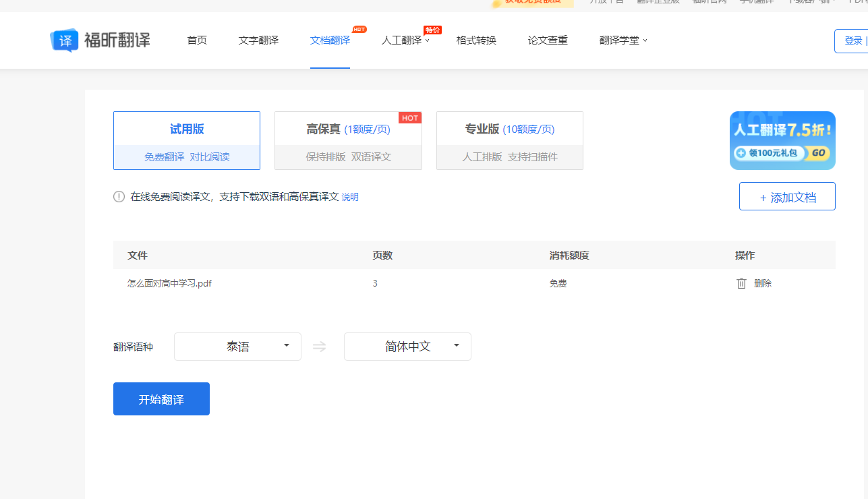This screenshot has height=499, width=868.
Task: Click the file name 怎么面对高中学习.pdf
Action: [170, 283]
